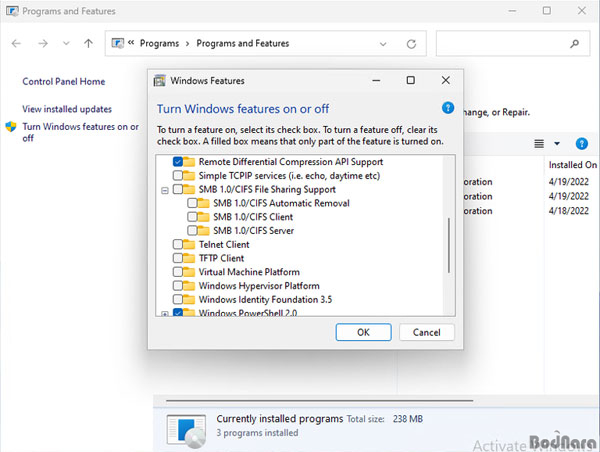Screen dimensions: 600x452
Task: Click SMB 1.0/CIFS Client folder icon
Action: (204, 217)
